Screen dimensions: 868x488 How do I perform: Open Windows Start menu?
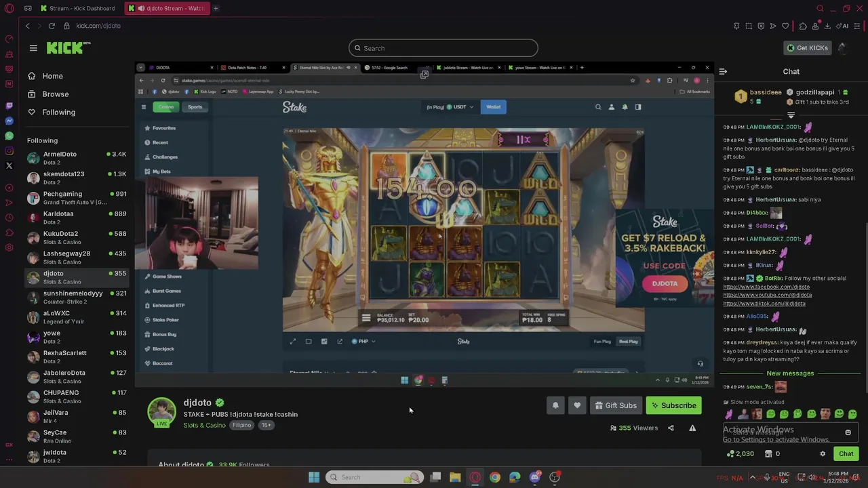pos(314,477)
